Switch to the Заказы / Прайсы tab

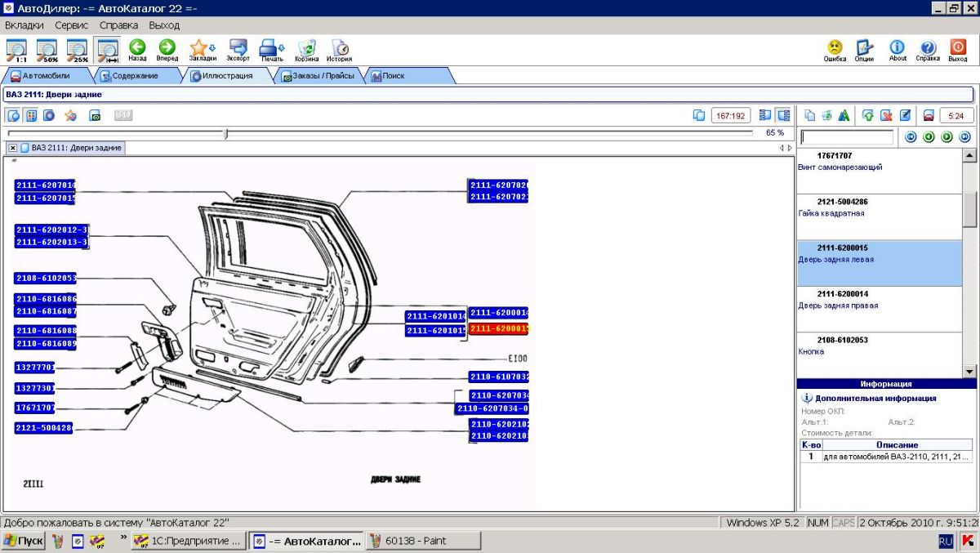click(x=320, y=76)
